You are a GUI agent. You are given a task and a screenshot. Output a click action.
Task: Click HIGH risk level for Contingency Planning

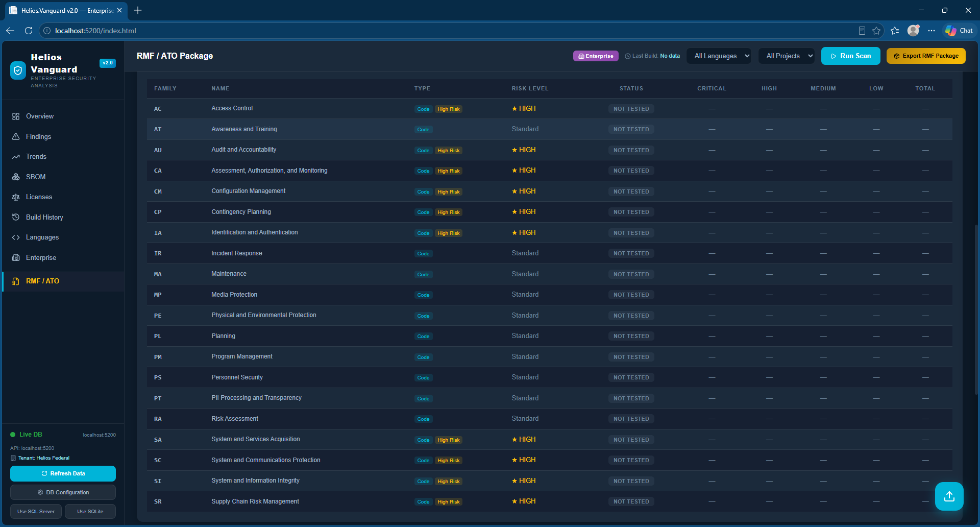(x=524, y=212)
